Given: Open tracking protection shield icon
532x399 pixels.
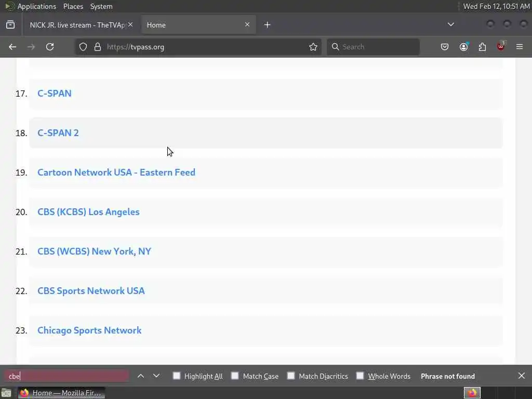Looking at the screenshot, I should click(x=83, y=47).
